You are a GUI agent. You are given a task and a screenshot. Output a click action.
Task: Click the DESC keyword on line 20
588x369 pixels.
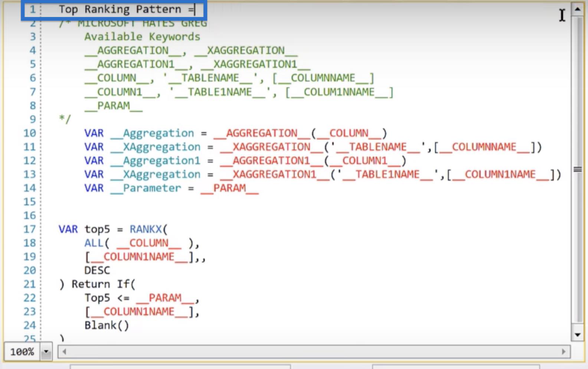click(97, 270)
